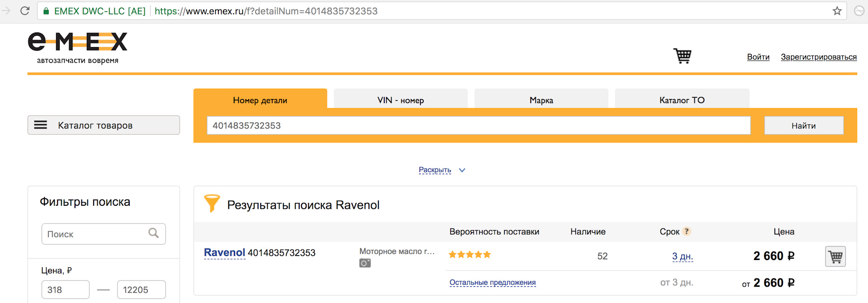868x303 pixels.
Task: Click the question mark next to Срок
Action: (x=686, y=232)
